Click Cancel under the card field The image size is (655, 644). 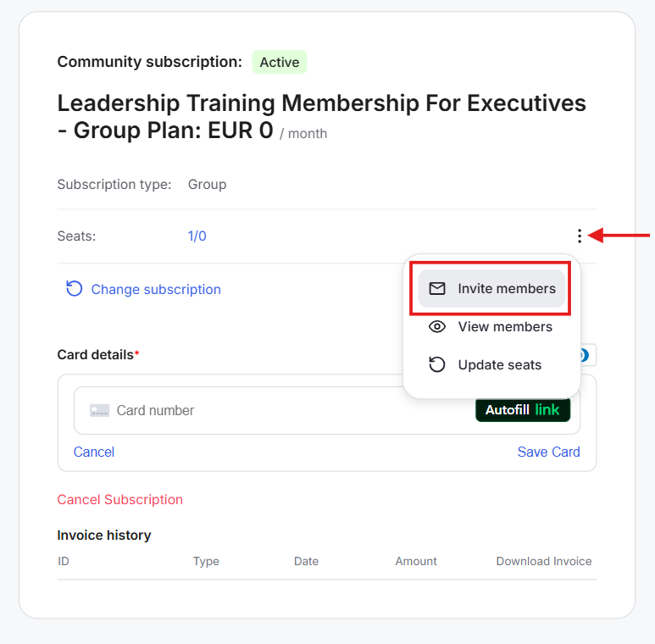[94, 452]
